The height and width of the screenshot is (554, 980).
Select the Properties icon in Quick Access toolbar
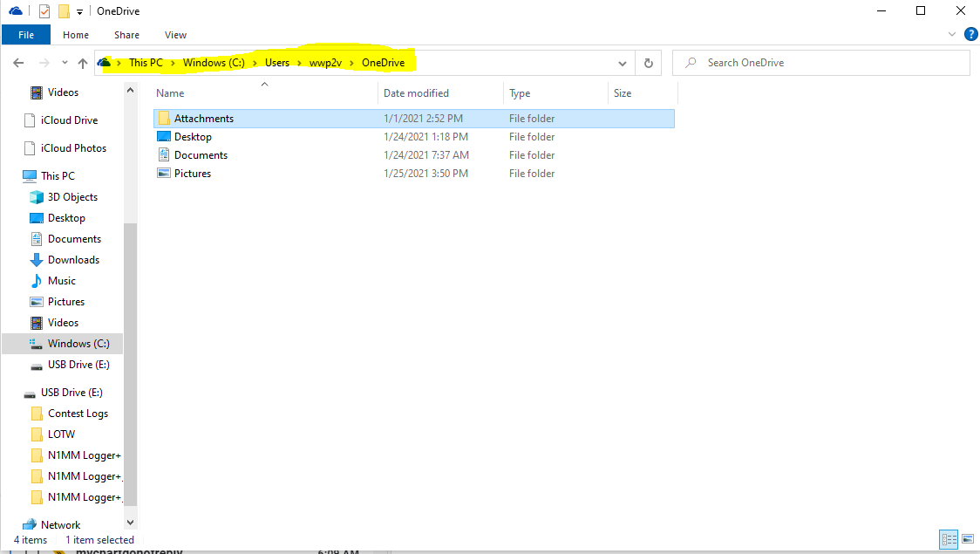[44, 11]
